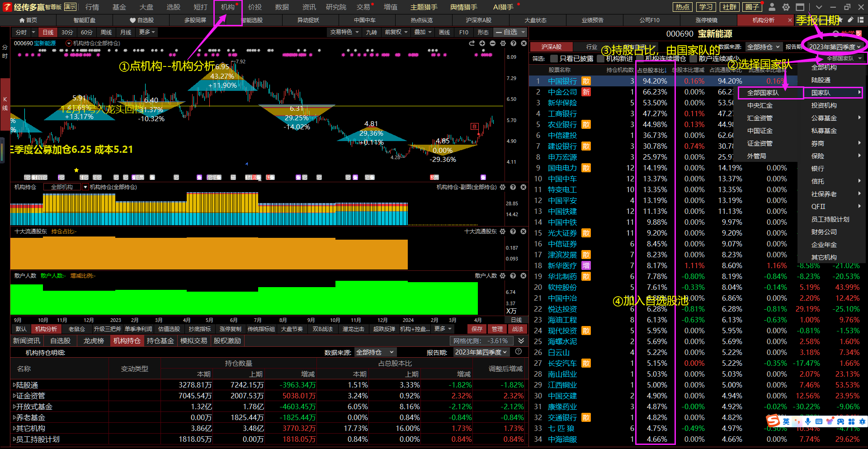Close the 十大流通股东 sub-chart panel
The width and height of the screenshot is (868, 449).
(524, 232)
